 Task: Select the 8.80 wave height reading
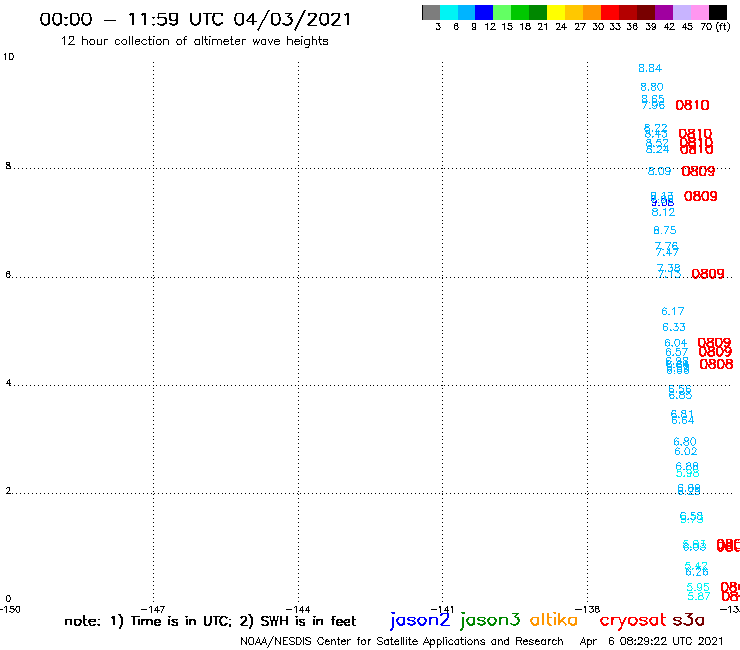coord(652,87)
